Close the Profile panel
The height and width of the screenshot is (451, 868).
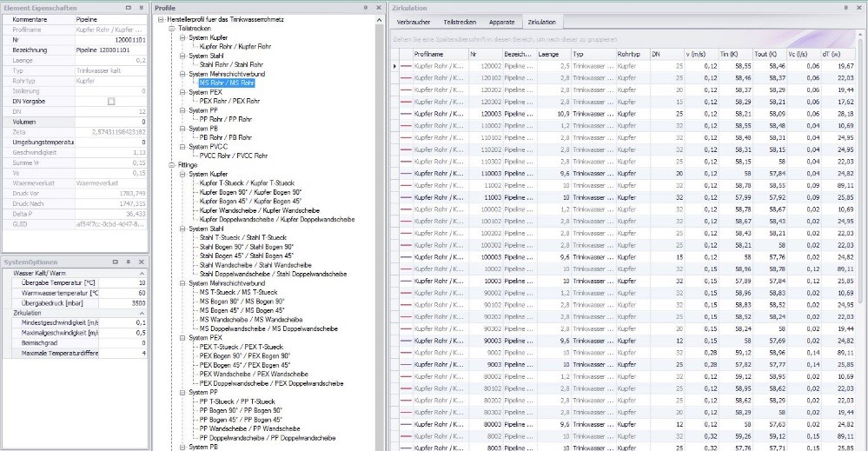tap(379, 8)
